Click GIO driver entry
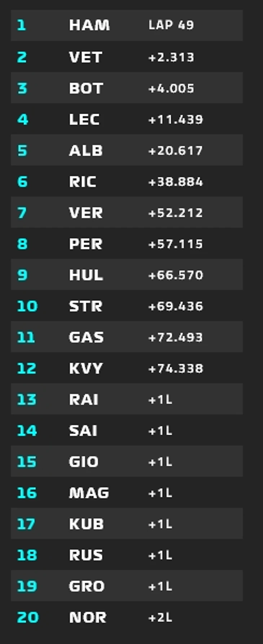The width and height of the screenshot is (263, 644). 127,462
